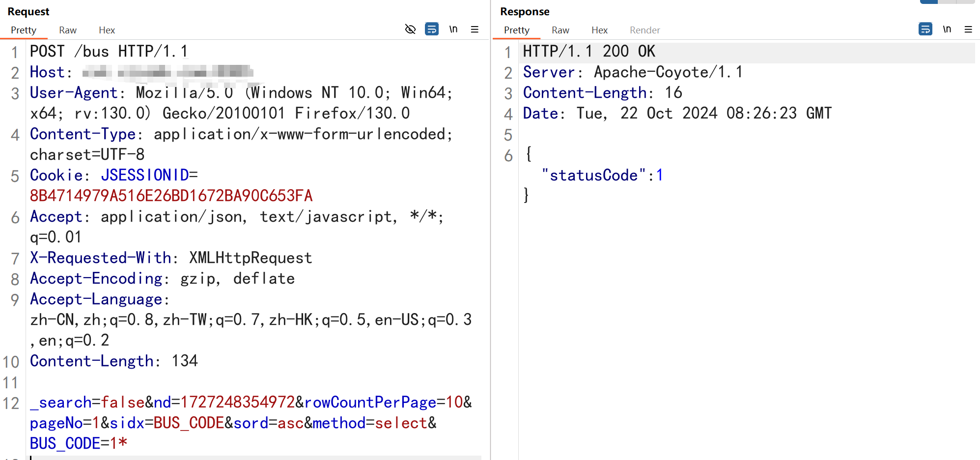
Task: Click the 'Accept' header on request line 6
Action: point(56,217)
